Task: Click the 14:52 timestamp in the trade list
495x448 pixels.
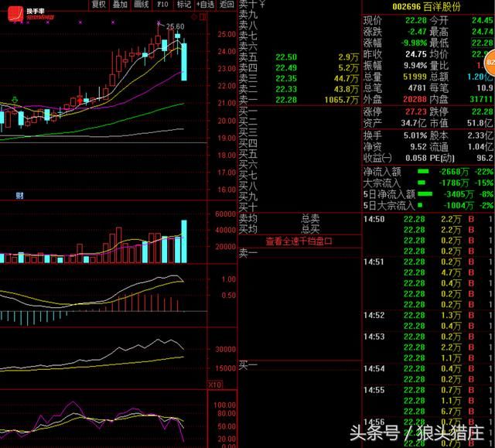Action: coord(374,316)
